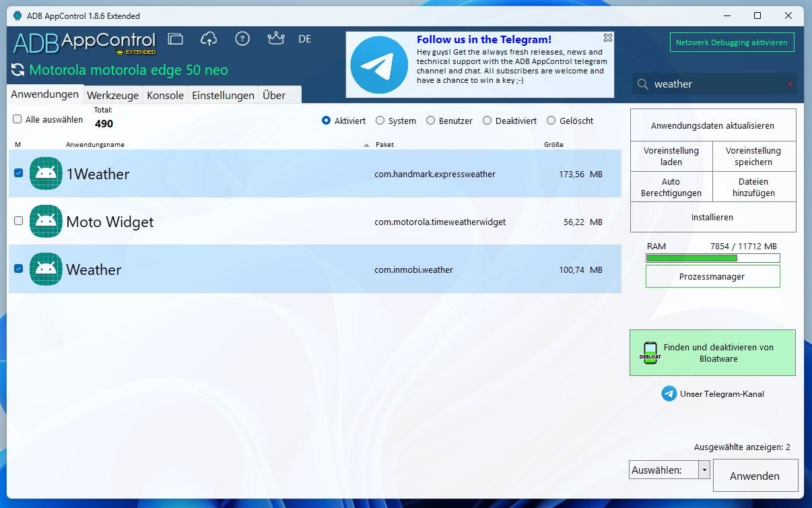Click the 1Weather app icon
Screen dimensions: 812x508
pos(46,174)
